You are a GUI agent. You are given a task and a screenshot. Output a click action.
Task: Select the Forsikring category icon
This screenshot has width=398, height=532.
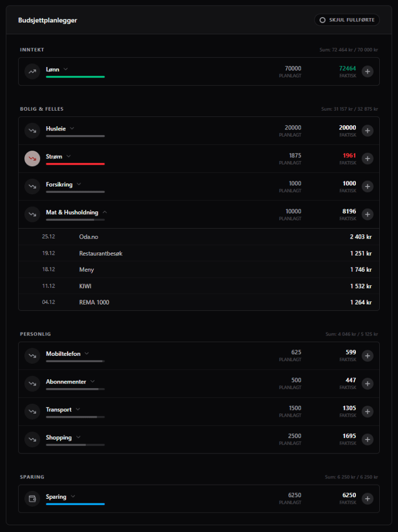pos(32,186)
